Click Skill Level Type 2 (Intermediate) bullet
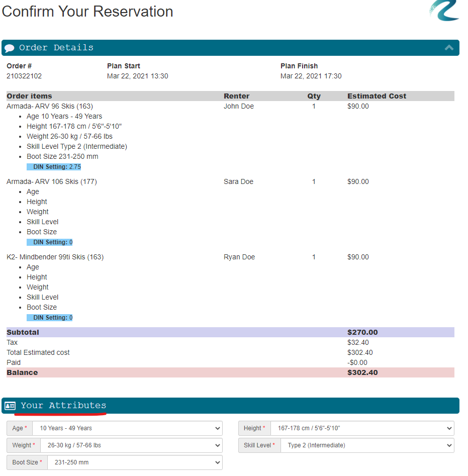 point(76,146)
